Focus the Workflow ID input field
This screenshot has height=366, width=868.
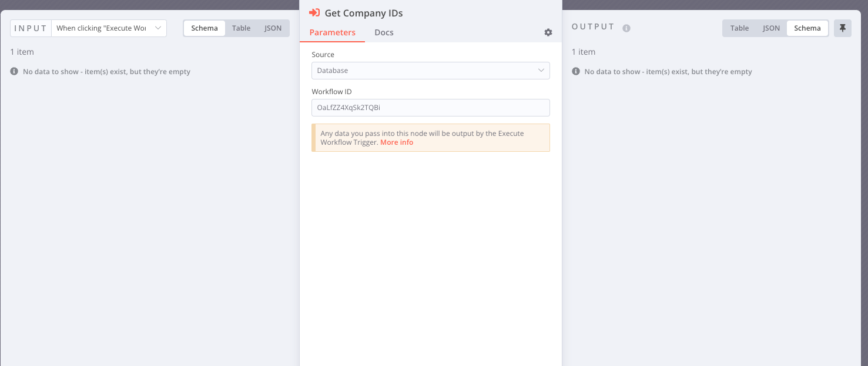click(x=430, y=108)
